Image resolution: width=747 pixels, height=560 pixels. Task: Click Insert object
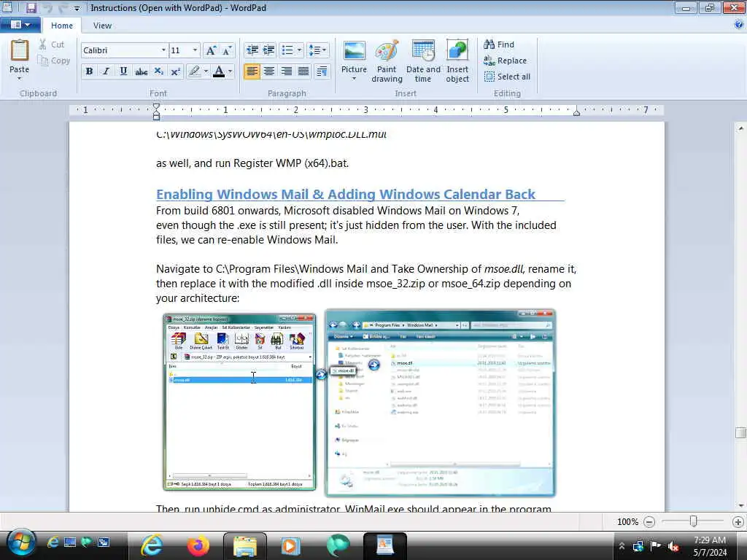coord(457,61)
